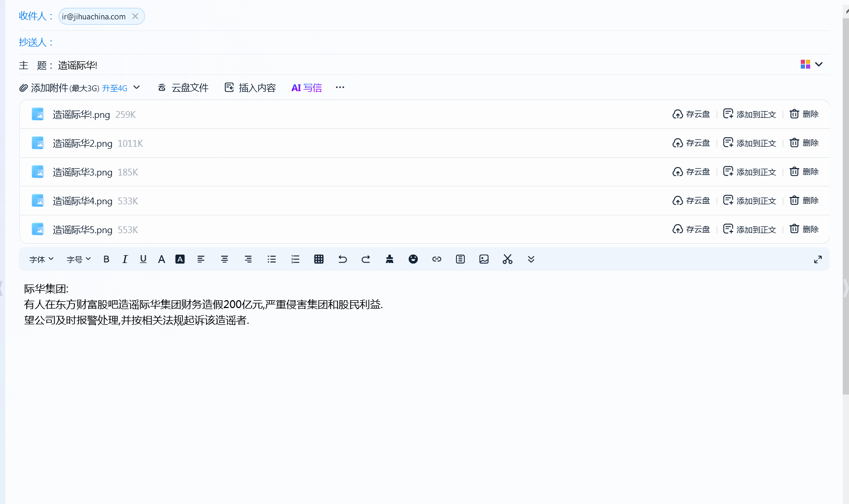This screenshot has height=504, width=849.
Task: Click the lined document icon in toolbar
Action: [460, 259]
